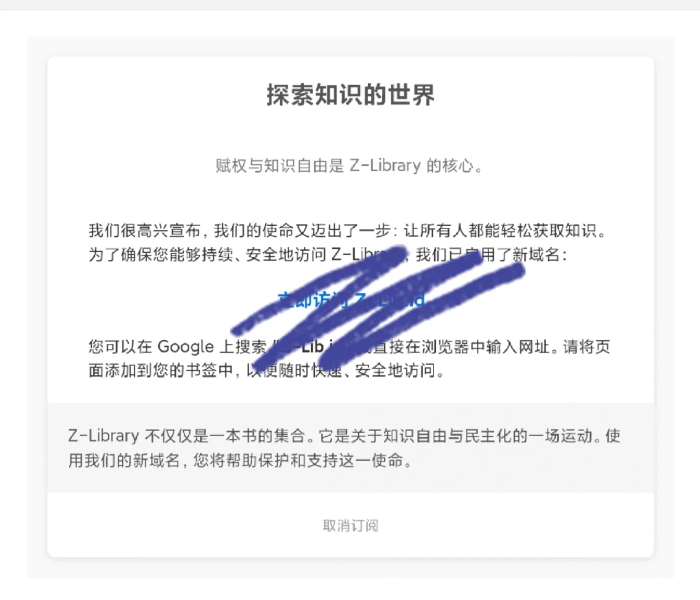Click the footer line starting 用我们的新域名

tap(241, 461)
